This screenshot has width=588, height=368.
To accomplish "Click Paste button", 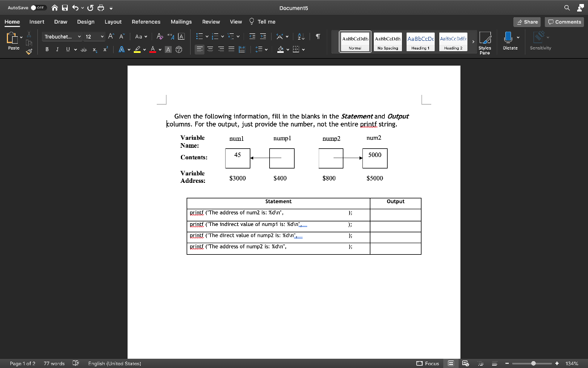I will pos(13,41).
